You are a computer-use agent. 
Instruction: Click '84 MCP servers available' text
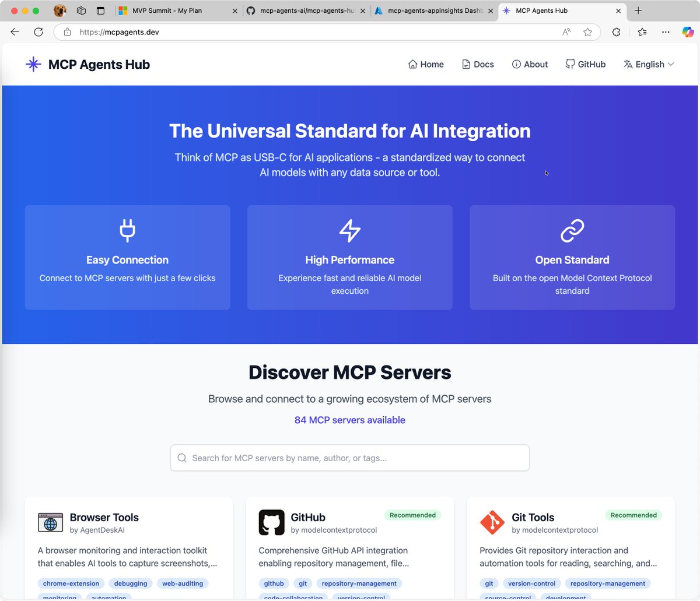(350, 420)
